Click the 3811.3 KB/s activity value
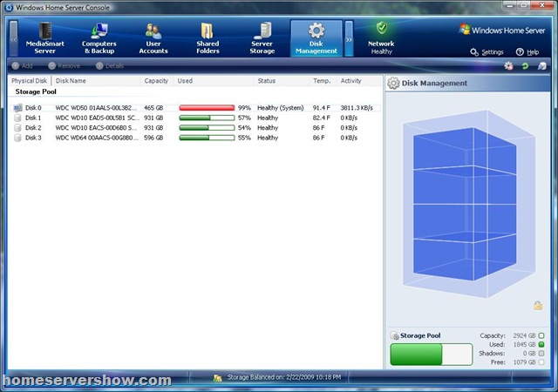 coord(357,108)
